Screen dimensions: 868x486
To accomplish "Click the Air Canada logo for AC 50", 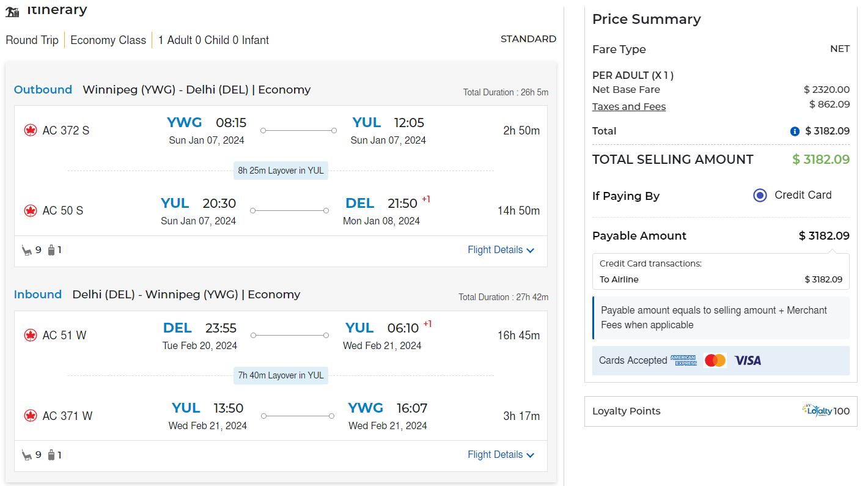I will pos(31,211).
